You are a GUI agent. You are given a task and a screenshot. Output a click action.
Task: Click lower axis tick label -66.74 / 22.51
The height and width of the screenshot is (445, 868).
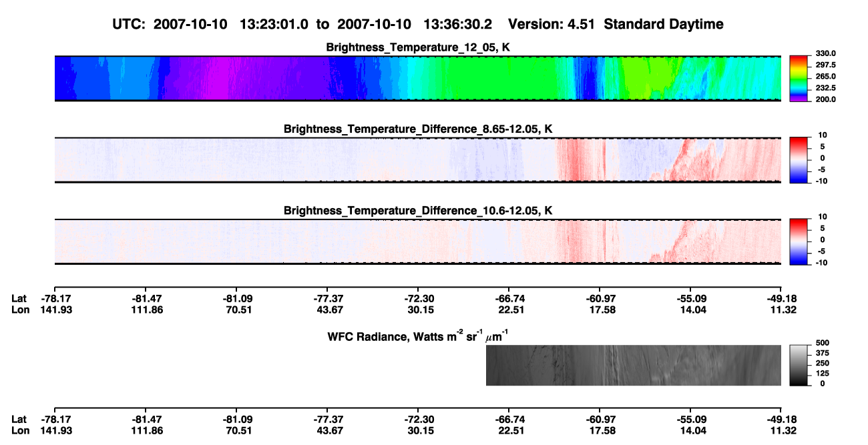(508, 425)
